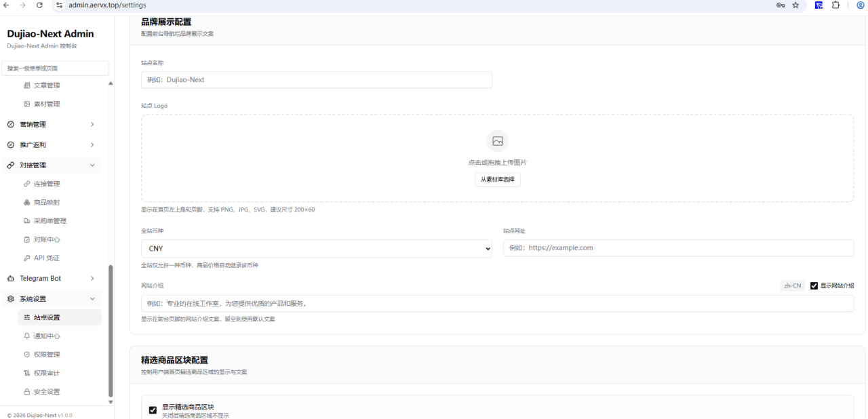The height and width of the screenshot is (419, 868).
Task: Go to 安全设置 page
Action: [x=47, y=392]
